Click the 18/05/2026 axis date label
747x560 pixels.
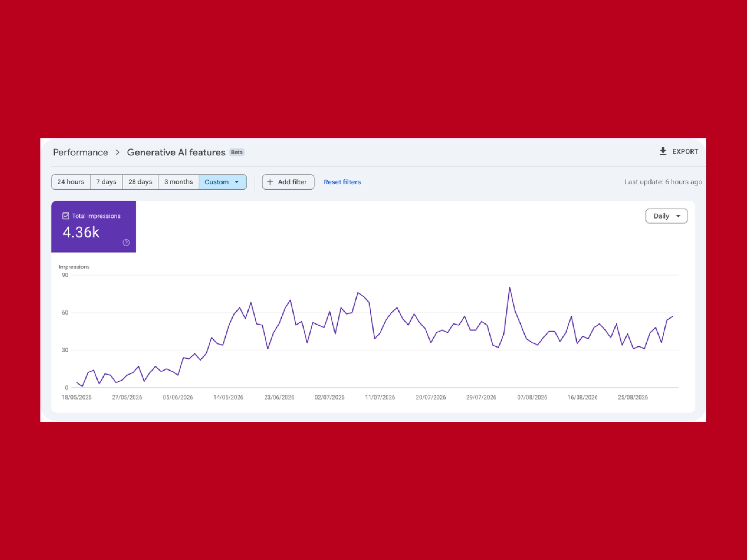pyautogui.click(x=77, y=397)
